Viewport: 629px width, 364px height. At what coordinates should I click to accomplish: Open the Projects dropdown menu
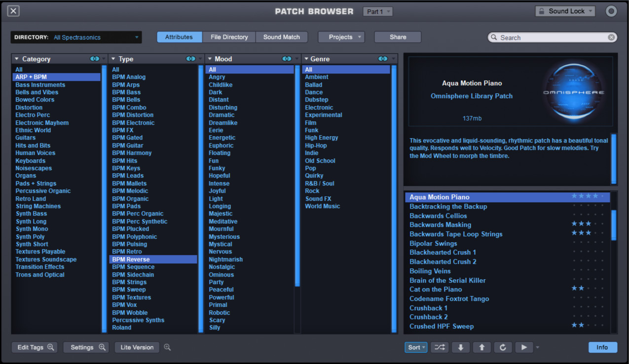(x=341, y=37)
